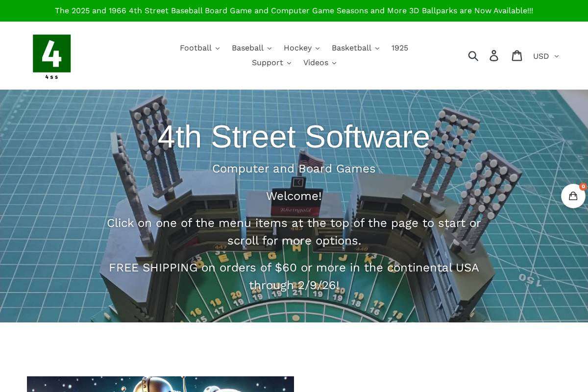Select the Baseball navigation menu
Screen dimensions: 588x392
point(247,48)
